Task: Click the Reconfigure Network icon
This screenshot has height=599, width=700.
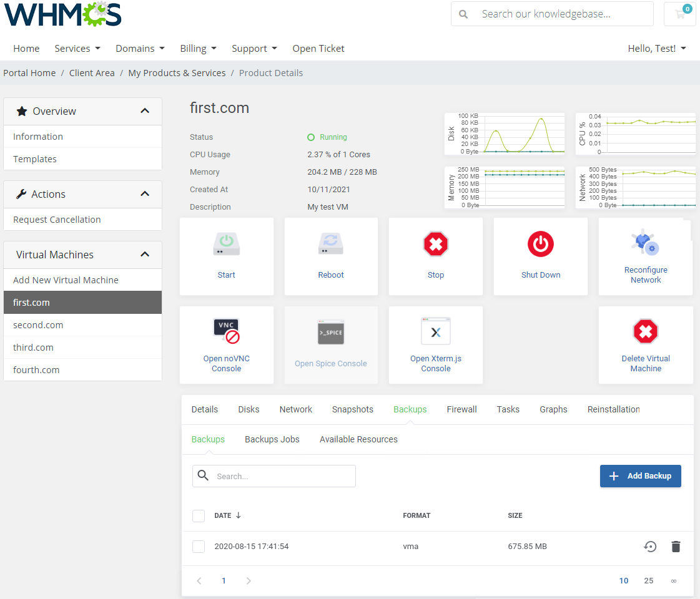Action: pos(645,241)
